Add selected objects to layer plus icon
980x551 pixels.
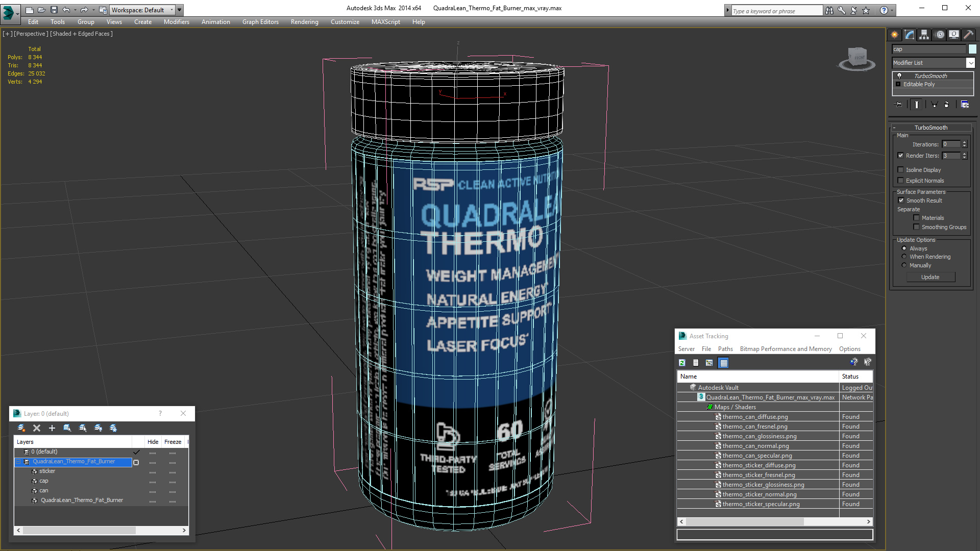point(52,428)
